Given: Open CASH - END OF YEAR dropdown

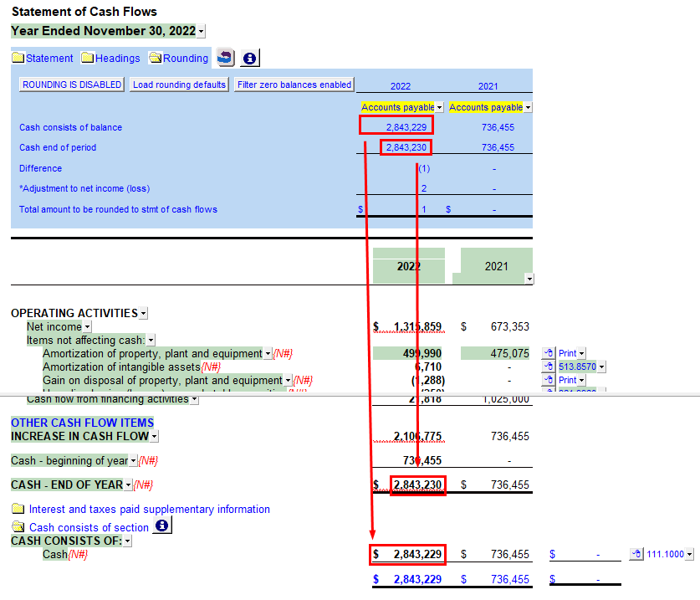Looking at the screenshot, I should point(128,485).
